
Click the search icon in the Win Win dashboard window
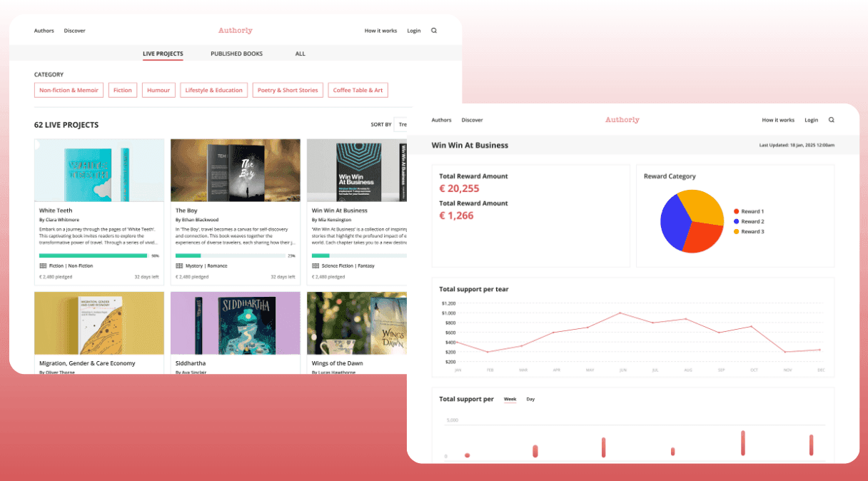tap(832, 120)
